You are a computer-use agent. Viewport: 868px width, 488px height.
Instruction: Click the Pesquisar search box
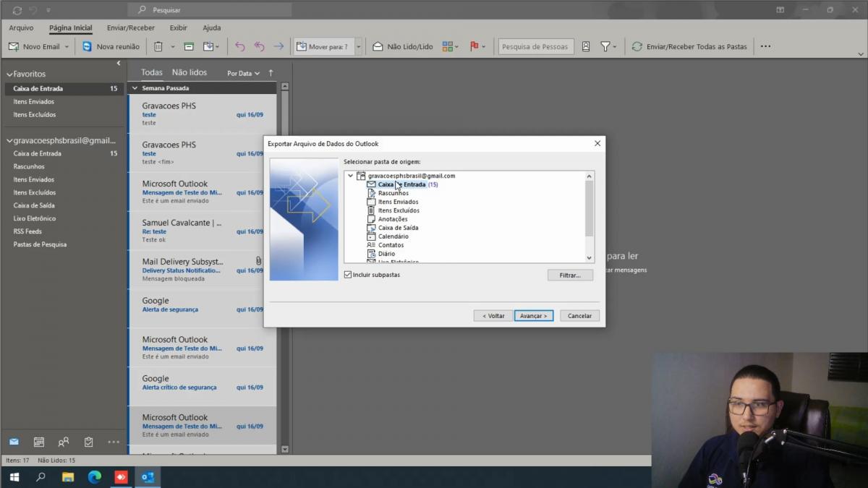210,10
